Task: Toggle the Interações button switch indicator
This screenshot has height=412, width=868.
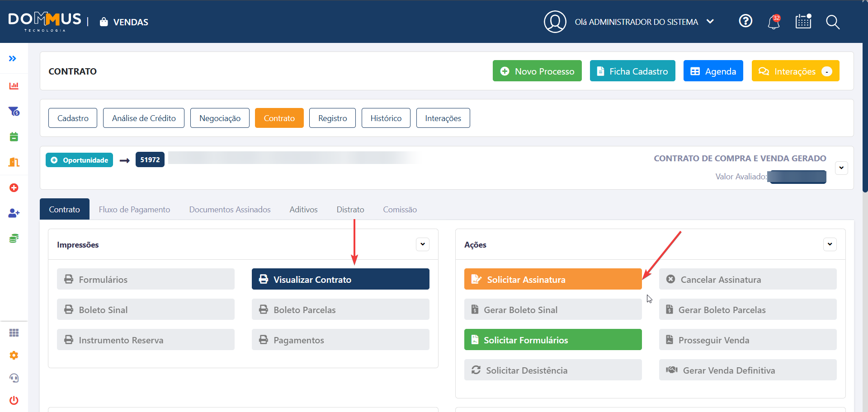Action: pyautogui.click(x=827, y=71)
